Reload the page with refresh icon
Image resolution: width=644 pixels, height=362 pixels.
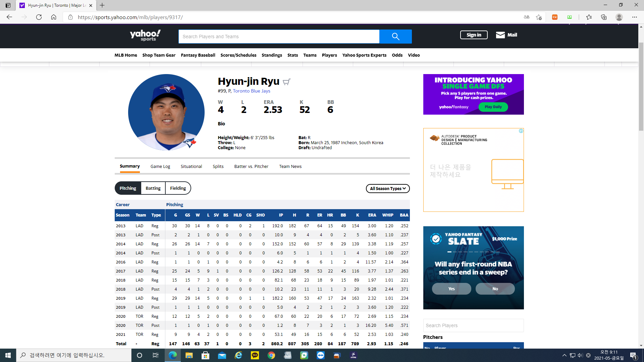click(x=39, y=17)
